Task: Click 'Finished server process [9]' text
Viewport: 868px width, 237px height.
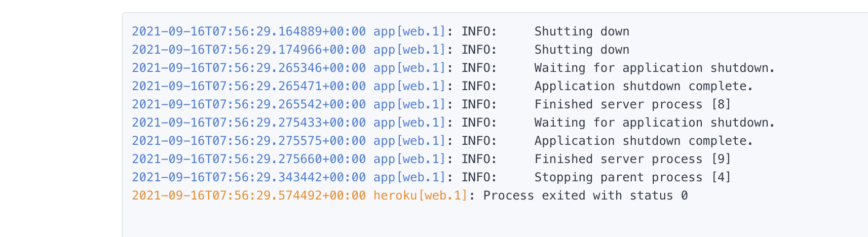Action: coord(633,159)
